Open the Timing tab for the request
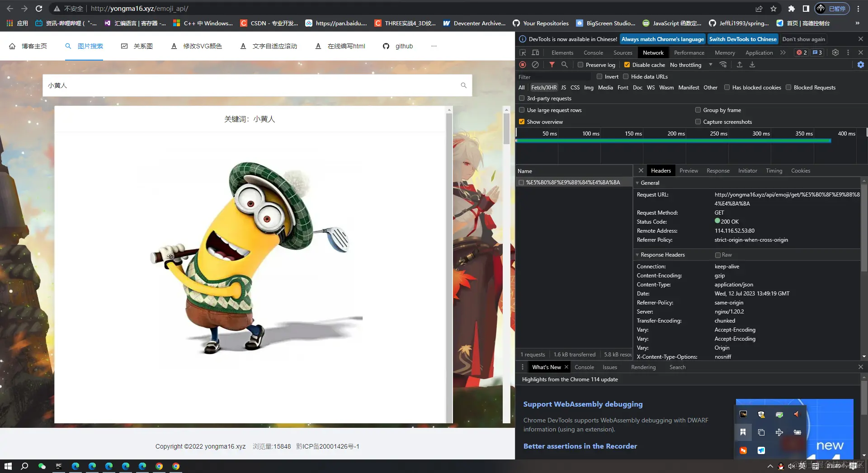Image resolution: width=868 pixels, height=473 pixels. [x=774, y=171]
